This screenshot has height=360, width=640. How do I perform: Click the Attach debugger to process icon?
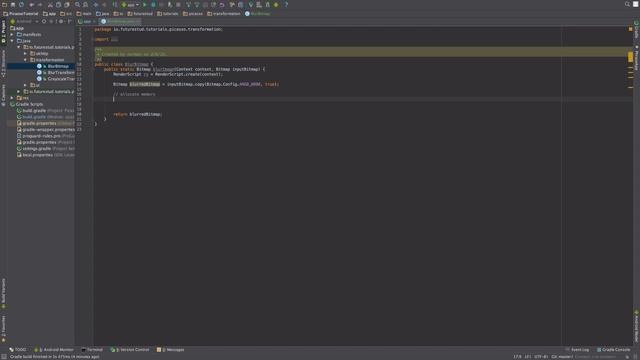[x=170, y=4]
